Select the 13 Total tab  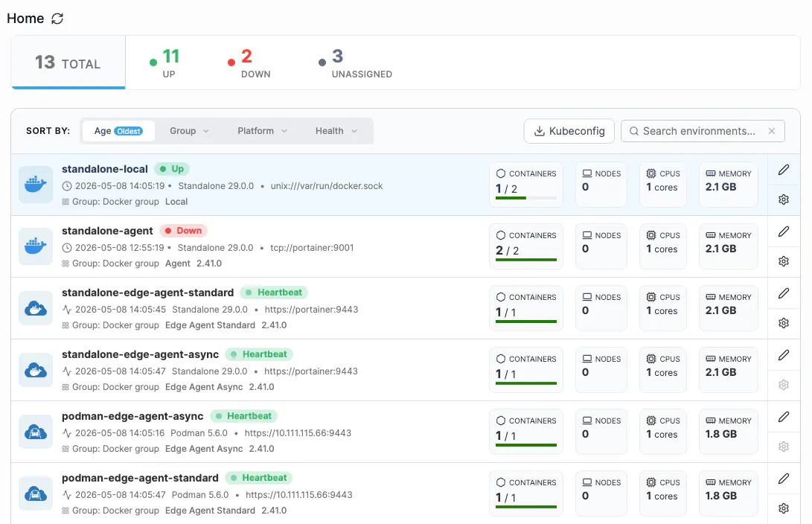[68, 63]
